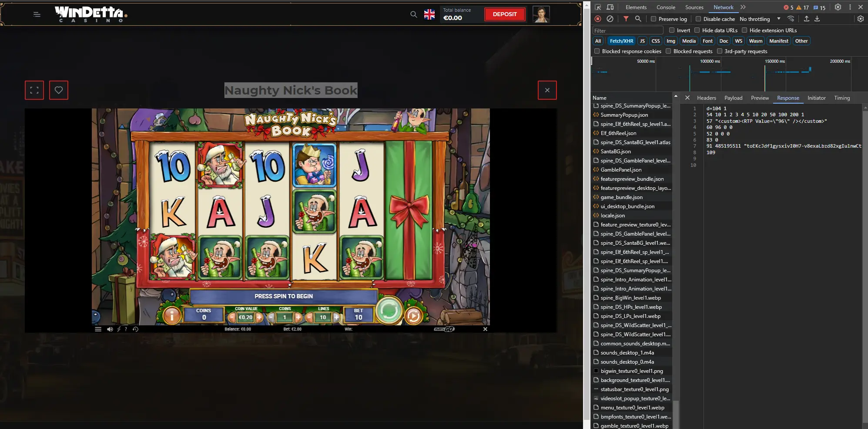Increase the number of coins
Viewport: 868px width, 429px height.
coord(298,318)
